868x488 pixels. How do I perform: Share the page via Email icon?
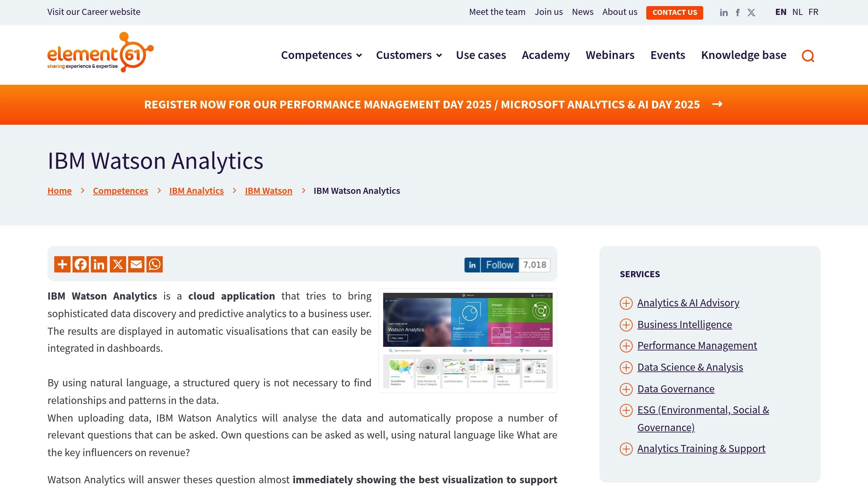[x=136, y=264]
